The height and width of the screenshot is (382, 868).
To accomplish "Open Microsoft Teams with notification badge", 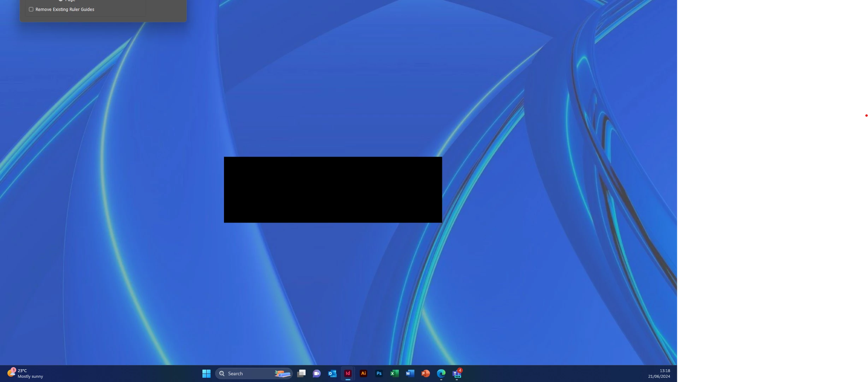I will (x=457, y=374).
